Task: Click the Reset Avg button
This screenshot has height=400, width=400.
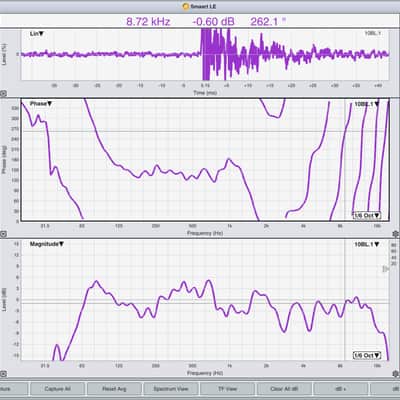Action: 114,389
